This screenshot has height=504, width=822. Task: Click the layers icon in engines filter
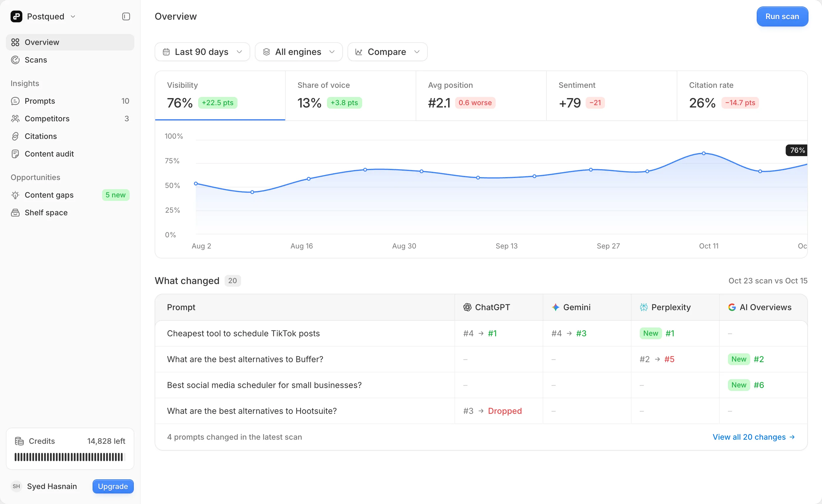[x=266, y=52]
